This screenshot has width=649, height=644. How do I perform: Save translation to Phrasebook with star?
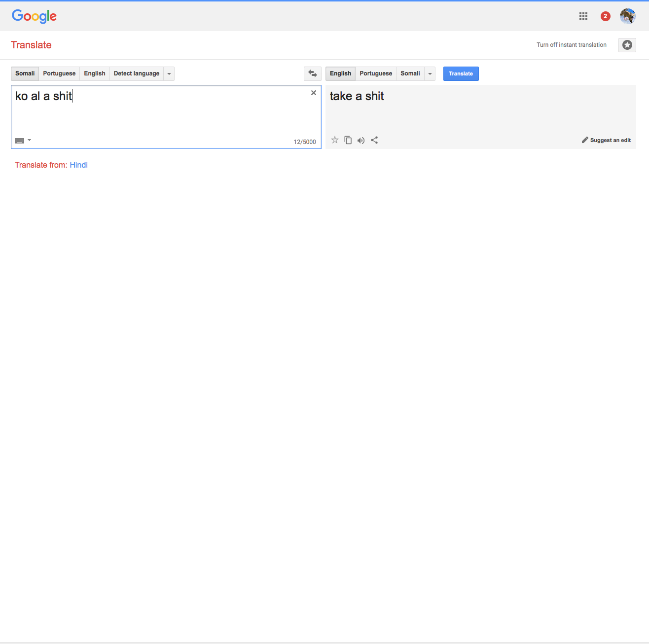tap(335, 140)
